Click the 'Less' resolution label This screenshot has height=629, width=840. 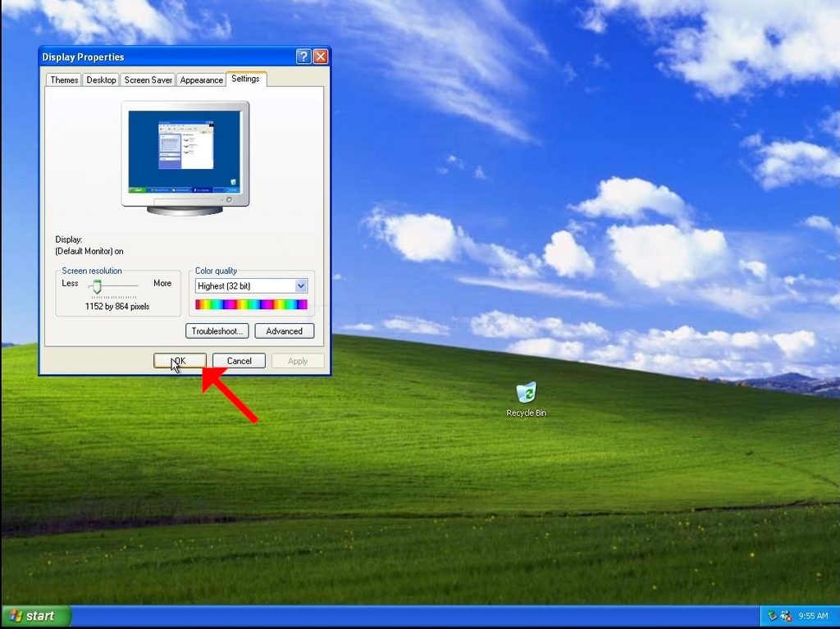click(x=70, y=283)
